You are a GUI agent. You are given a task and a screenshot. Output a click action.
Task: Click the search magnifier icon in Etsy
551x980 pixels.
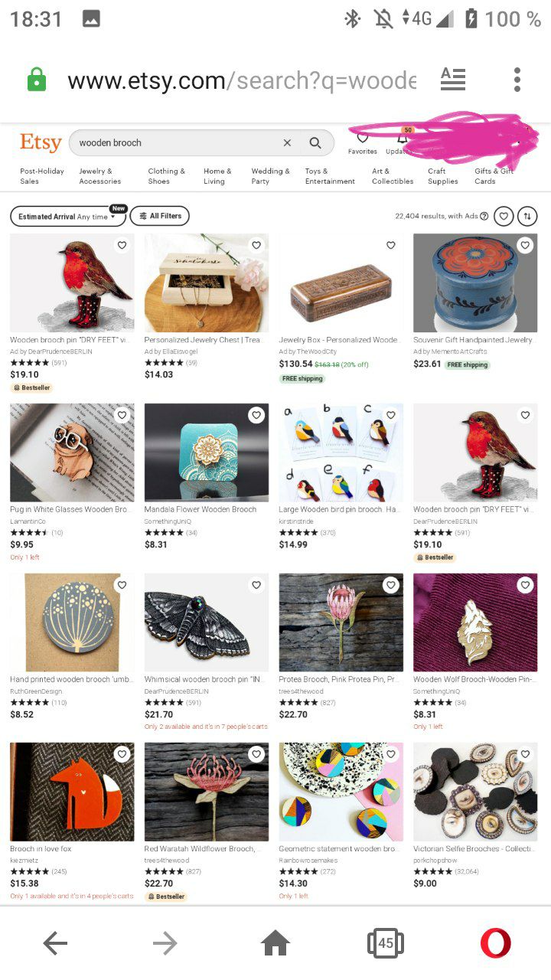coord(315,142)
